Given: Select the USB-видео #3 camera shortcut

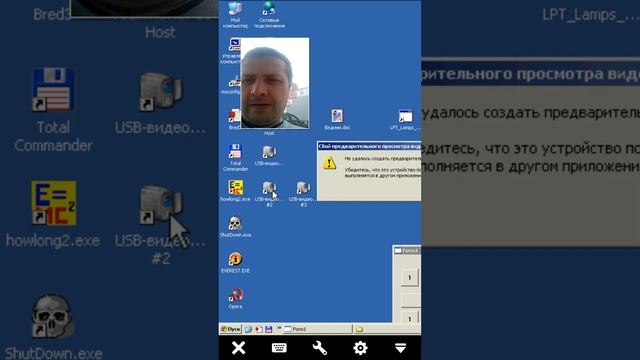Looking at the screenshot, I should [x=303, y=188].
